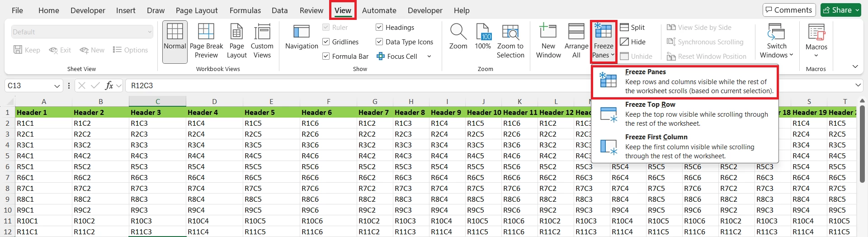This screenshot has width=868, height=237.
Task: Click Split window button
Action: [632, 28]
